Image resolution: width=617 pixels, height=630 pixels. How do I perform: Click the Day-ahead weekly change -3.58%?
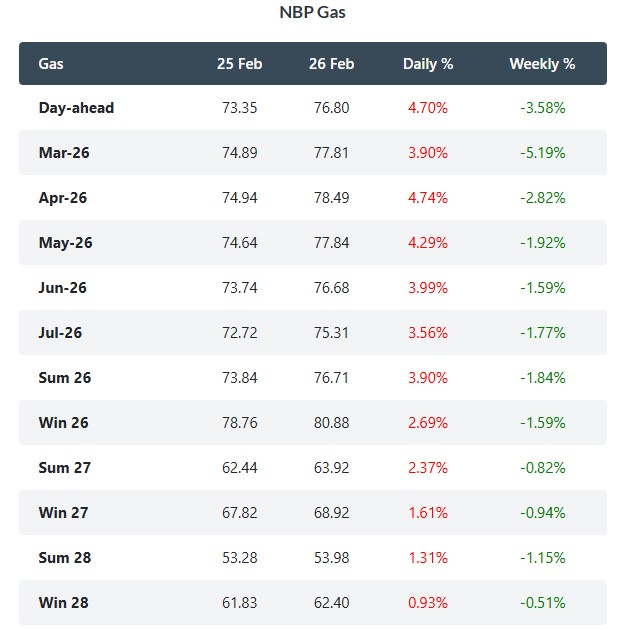click(x=543, y=108)
